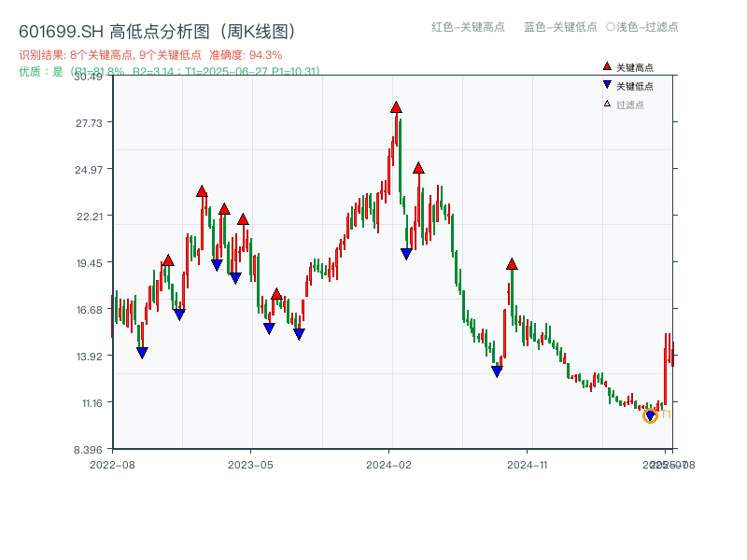This screenshot has width=747, height=560.
Task: Select the red high marker near 2024-11
Action: 512,263
